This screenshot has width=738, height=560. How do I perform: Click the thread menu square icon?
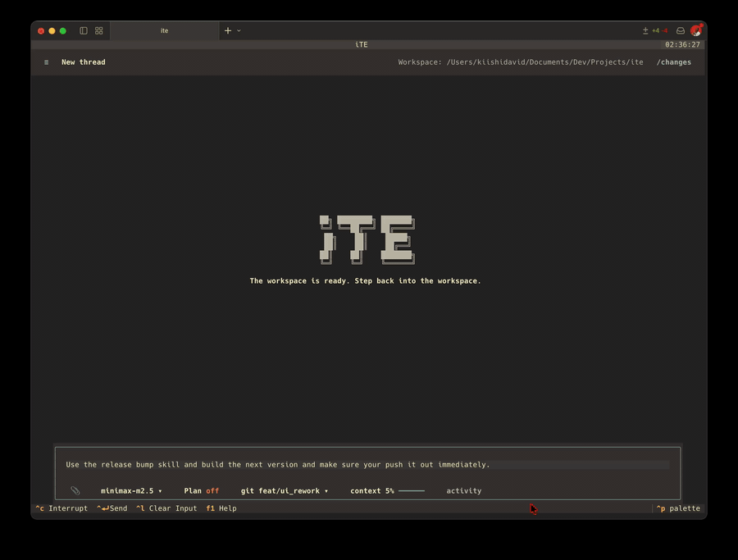tap(46, 62)
